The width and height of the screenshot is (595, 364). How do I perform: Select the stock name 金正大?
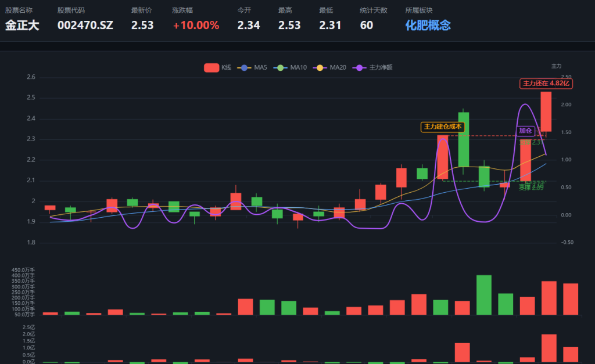[22, 26]
